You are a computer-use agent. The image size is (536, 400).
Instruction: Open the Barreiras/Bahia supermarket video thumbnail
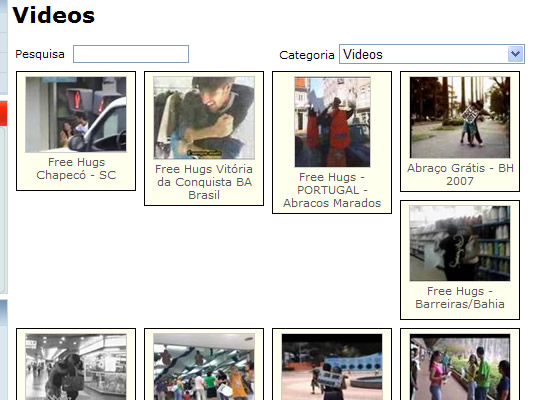[460, 243]
